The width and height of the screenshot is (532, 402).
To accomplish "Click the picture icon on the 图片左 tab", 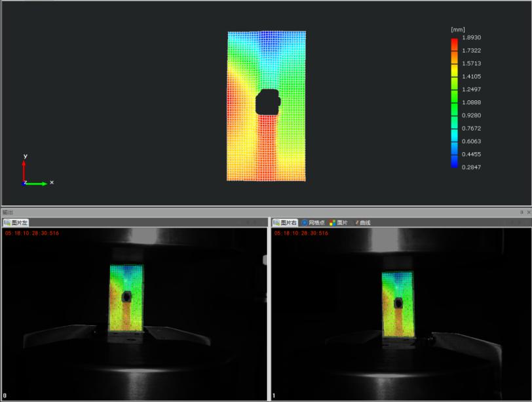I will pyautogui.click(x=7, y=223).
